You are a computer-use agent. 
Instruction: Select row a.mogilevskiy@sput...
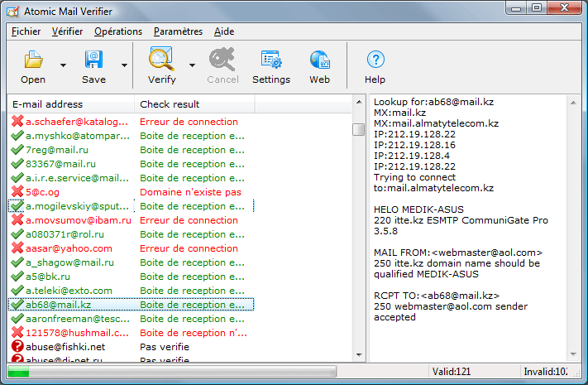131,206
